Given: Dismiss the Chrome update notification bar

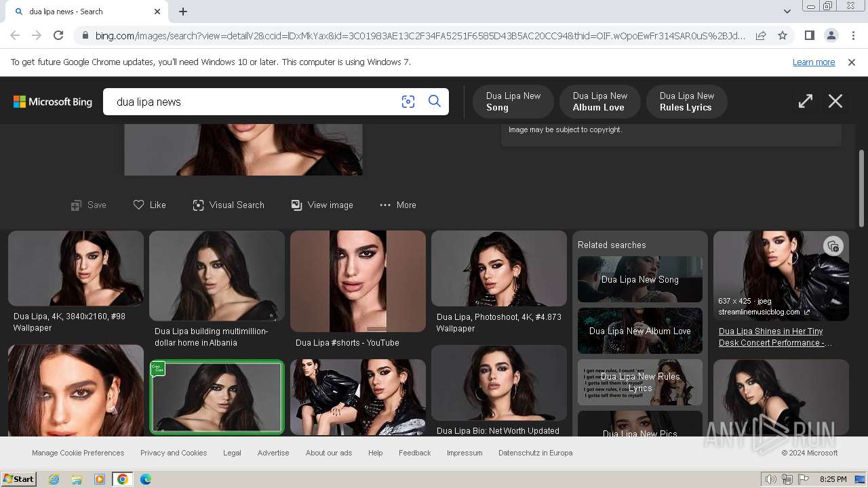Looking at the screenshot, I should [852, 62].
